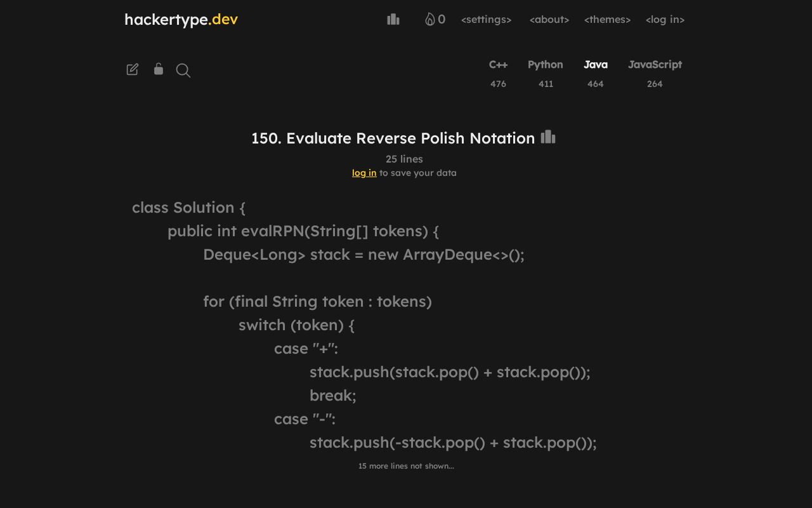Open the search magnifier icon
This screenshot has height=508, width=812.
(183, 70)
